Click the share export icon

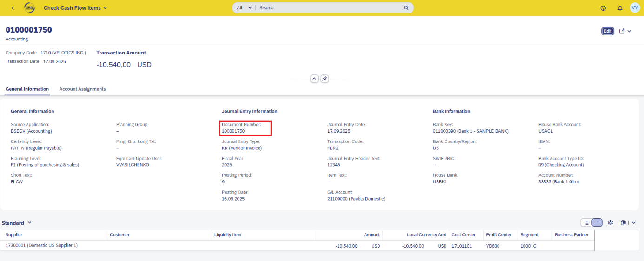[x=622, y=31]
